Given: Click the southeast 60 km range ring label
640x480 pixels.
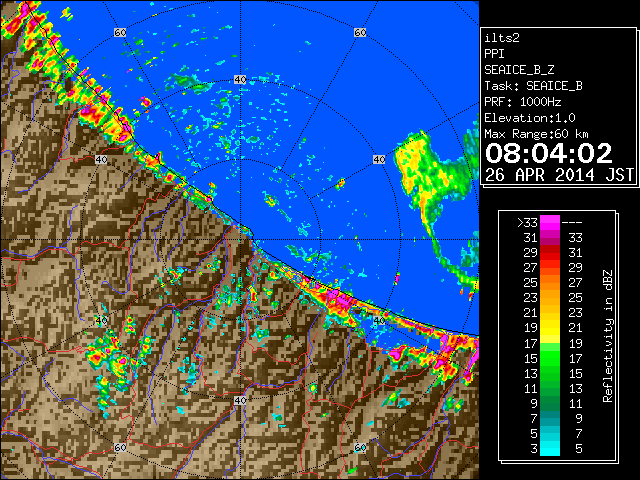Looking at the screenshot, I should (x=360, y=448).
